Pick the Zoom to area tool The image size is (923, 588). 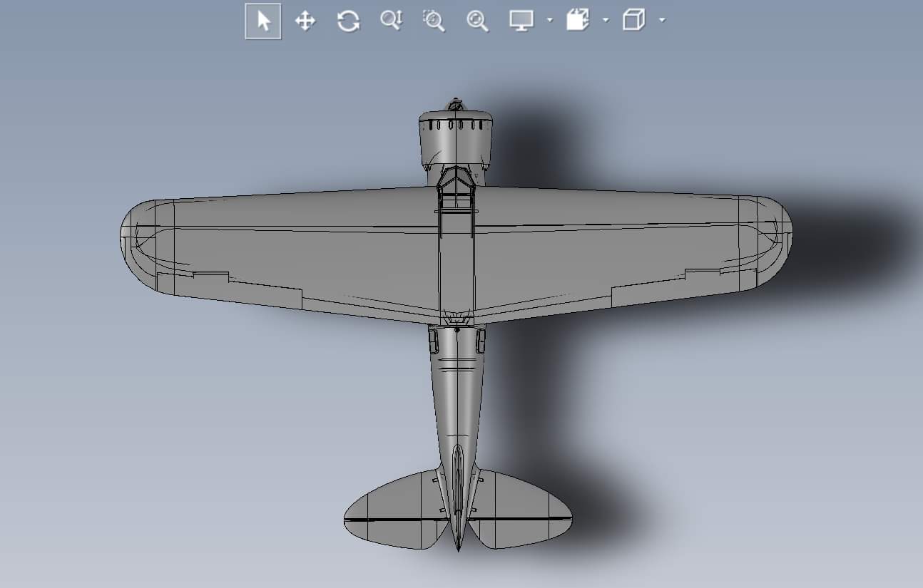434,21
